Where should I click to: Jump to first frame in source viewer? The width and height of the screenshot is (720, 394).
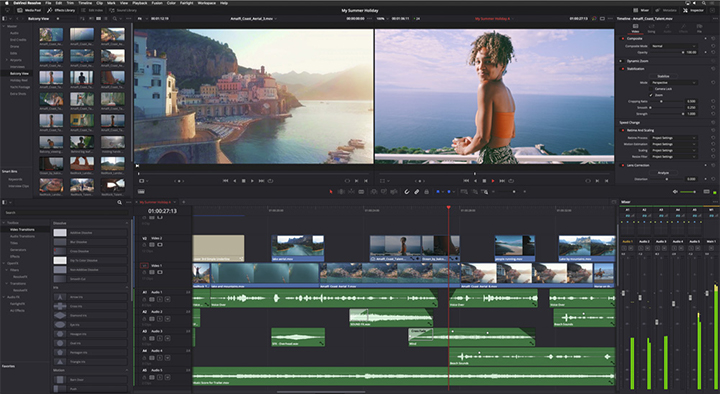tap(225, 181)
